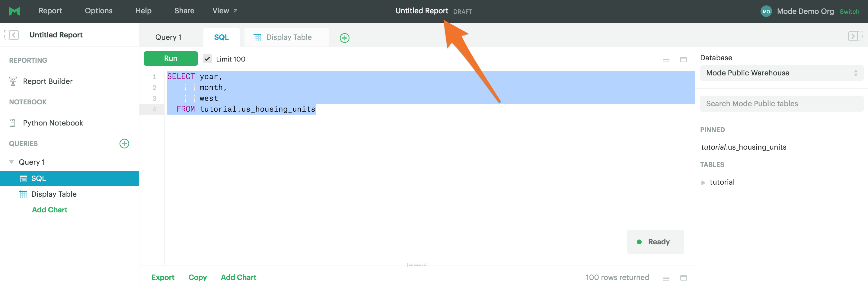Grab the editor results divider handle
Image resolution: width=868 pixels, height=289 pixels.
click(417, 265)
